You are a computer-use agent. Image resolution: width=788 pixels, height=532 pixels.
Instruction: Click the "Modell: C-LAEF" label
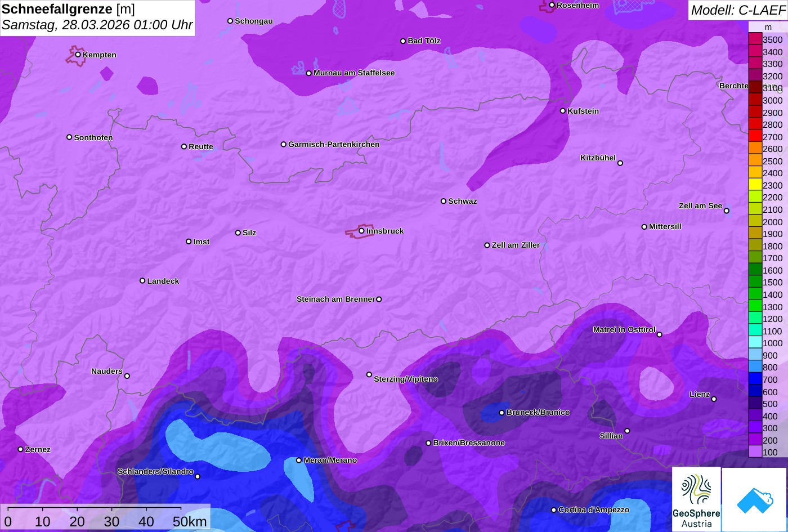tap(737, 10)
